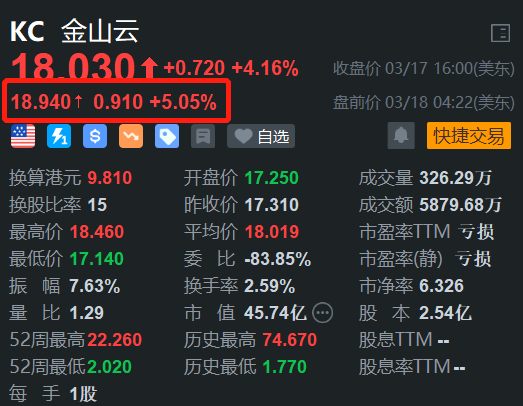Click the 股息率TTM label
The image size is (523, 406).
pyautogui.click(x=405, y=367)
